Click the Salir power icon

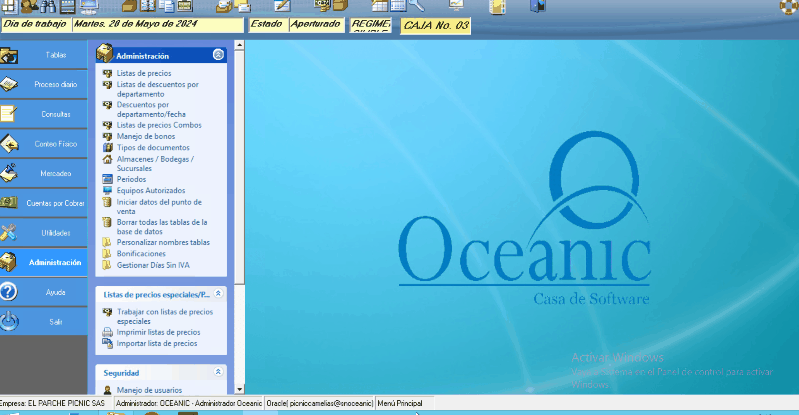10,321
